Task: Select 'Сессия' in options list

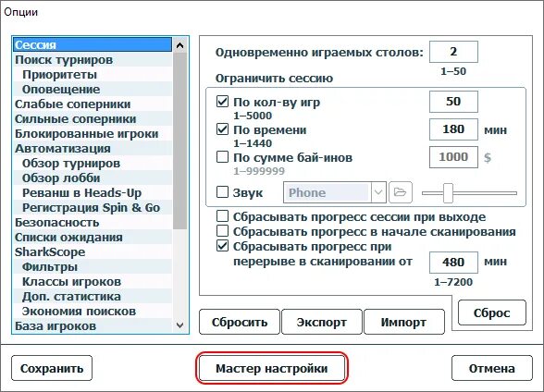Action: coord(93,44)
